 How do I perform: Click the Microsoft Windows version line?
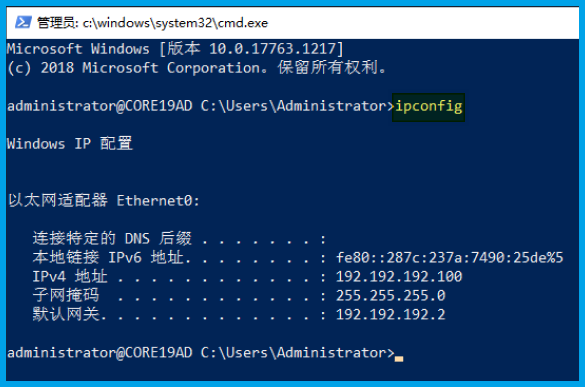[175, 49]
